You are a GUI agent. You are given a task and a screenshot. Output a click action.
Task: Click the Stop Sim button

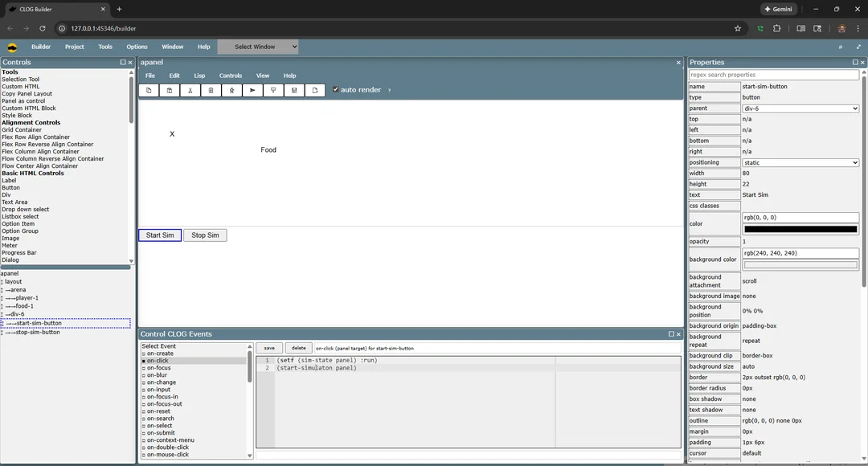(x=205, y=235)
